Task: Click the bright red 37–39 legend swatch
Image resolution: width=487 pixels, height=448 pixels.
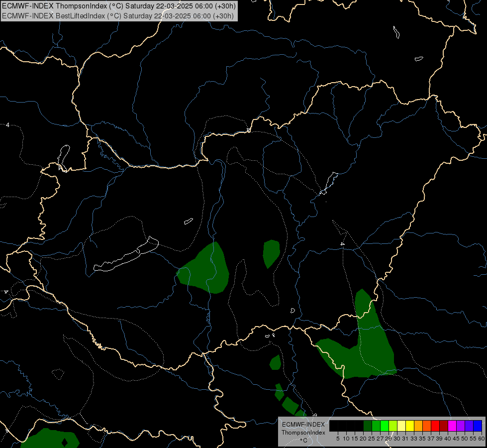Action: pos(435,426)
